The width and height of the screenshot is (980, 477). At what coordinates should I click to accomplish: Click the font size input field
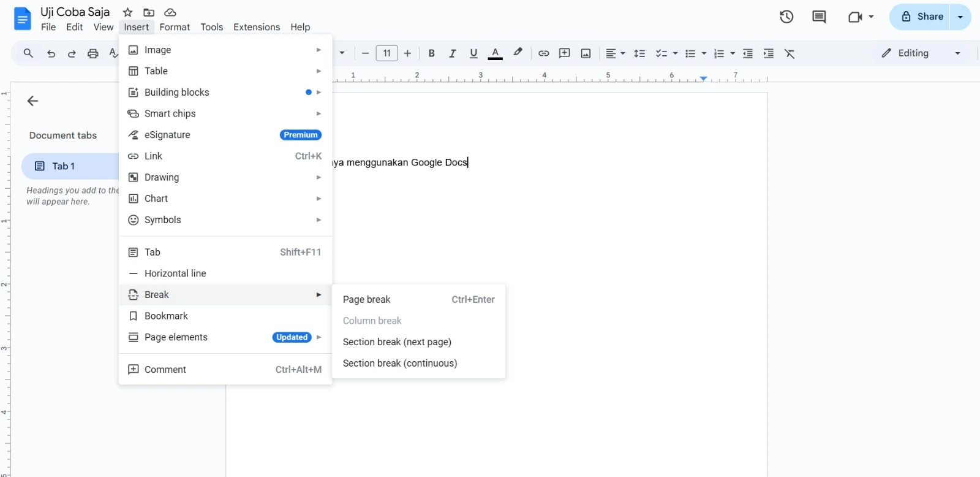386,53
